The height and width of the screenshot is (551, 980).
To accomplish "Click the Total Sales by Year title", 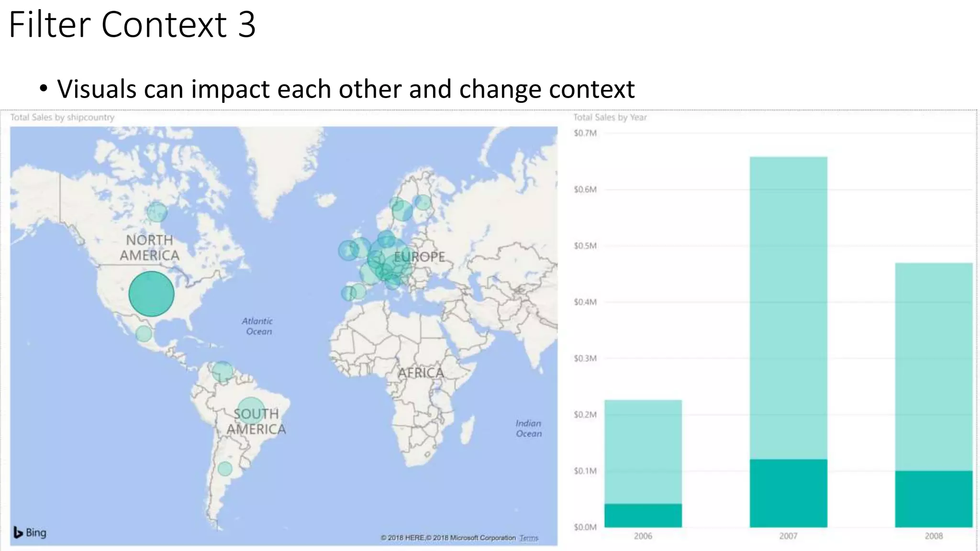I will [610, 117].
